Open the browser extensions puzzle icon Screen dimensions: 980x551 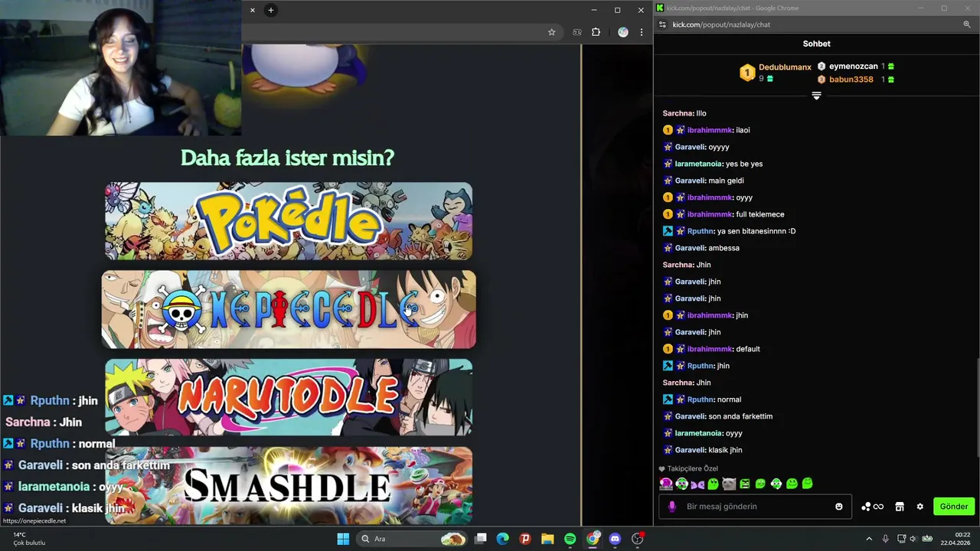point(596,32)
